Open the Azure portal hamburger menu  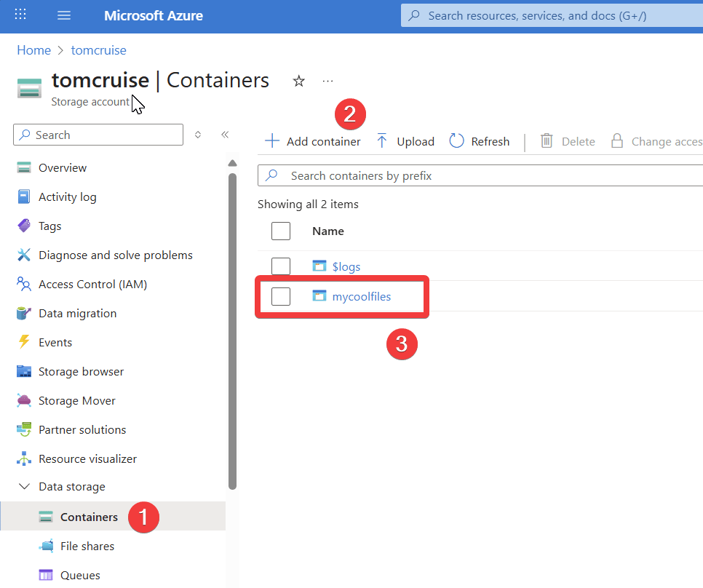coord(64,15)
